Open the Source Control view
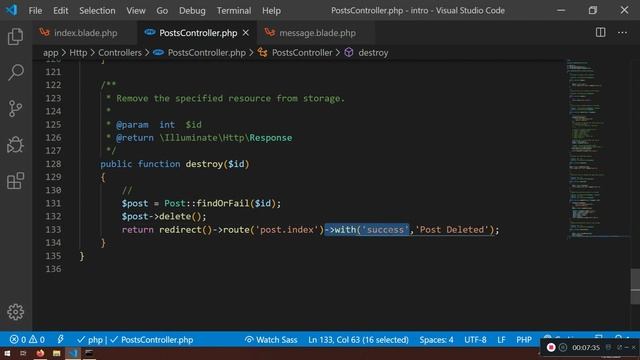This screenshot has height=360, width=640. (x=16, y=109)
